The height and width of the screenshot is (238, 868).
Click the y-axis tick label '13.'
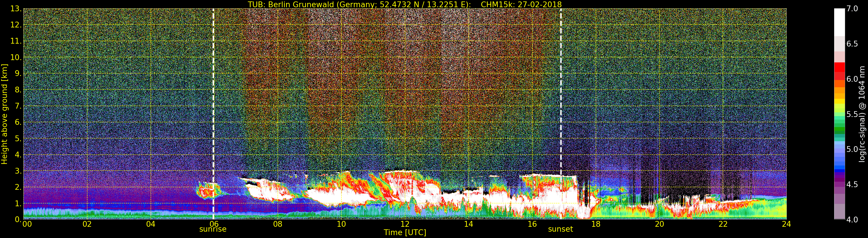(16, 9)
